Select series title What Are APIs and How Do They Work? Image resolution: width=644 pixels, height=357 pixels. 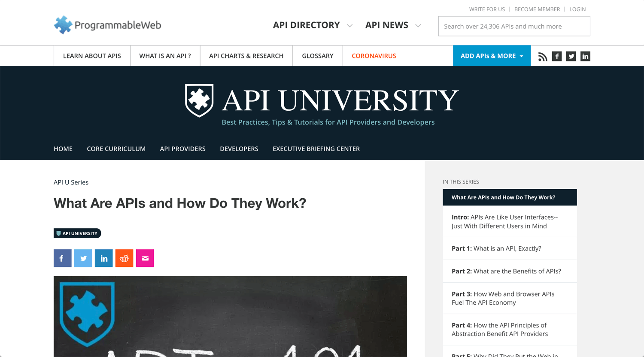click(x=510, y=197)
